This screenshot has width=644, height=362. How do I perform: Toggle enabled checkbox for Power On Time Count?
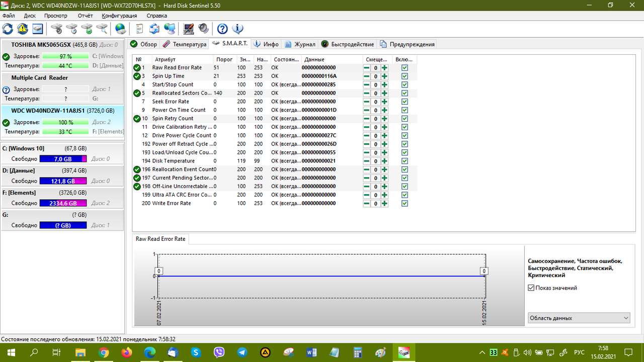pyautogui.click(x=405, y=110)
